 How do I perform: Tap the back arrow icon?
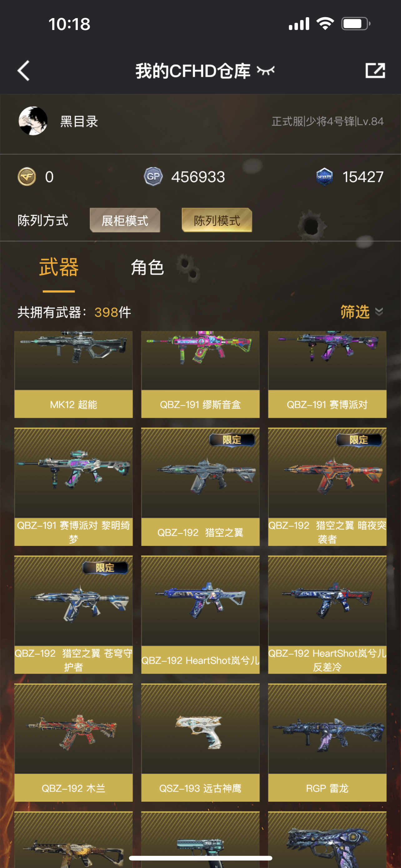23,71
